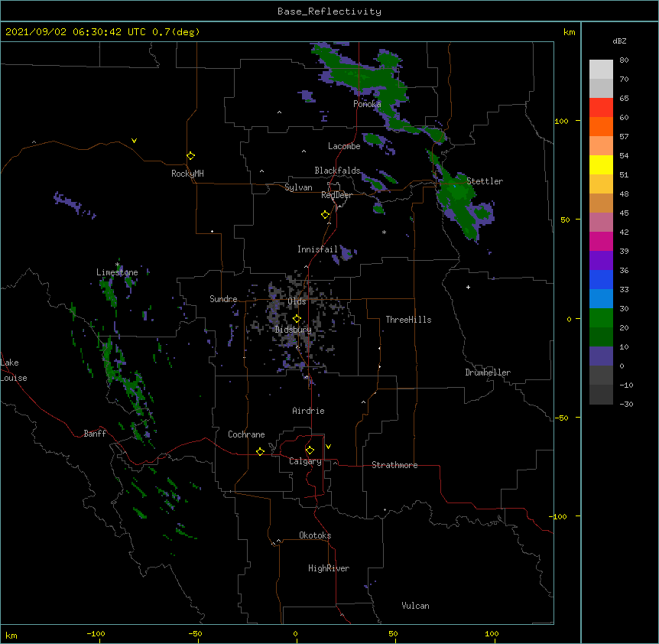This screenshot has height=644, width=659.
Task: Select the Vulcan label
Action: click(415, 606)
